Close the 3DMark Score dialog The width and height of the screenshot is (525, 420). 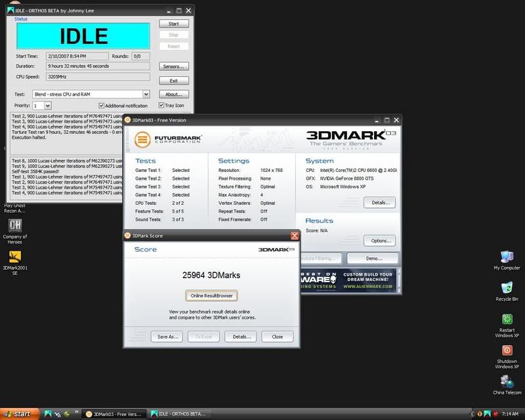click(x=294, y=236)
